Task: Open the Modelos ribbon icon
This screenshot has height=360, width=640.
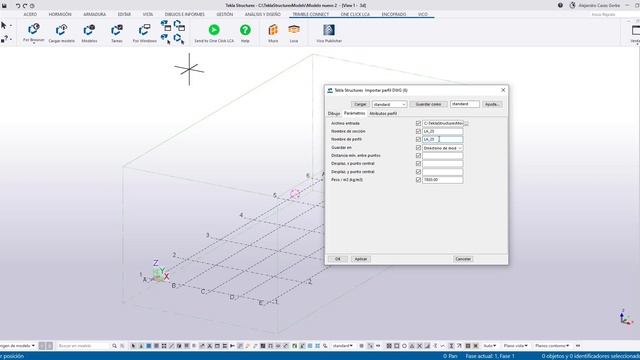Action: click(89, 30)
